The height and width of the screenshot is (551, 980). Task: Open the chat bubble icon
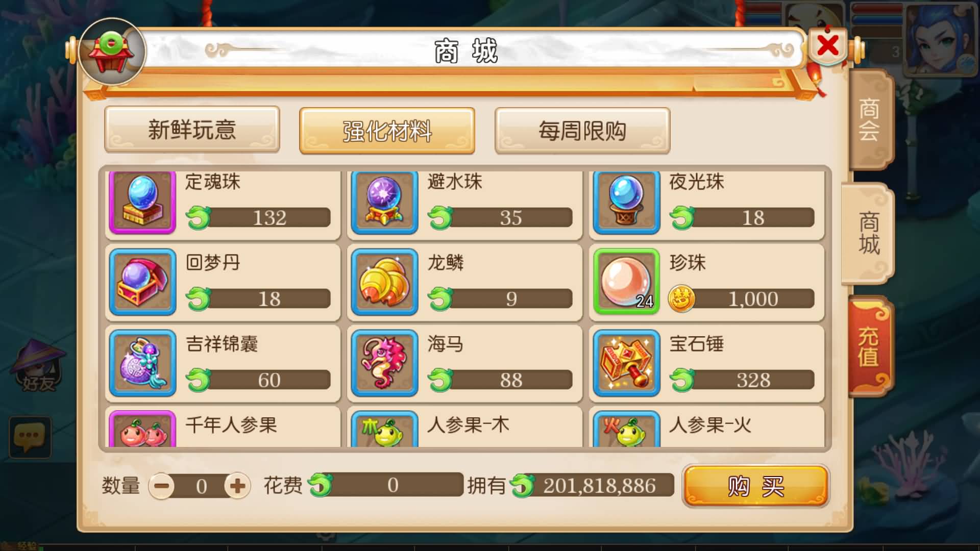tap(30, 437)
